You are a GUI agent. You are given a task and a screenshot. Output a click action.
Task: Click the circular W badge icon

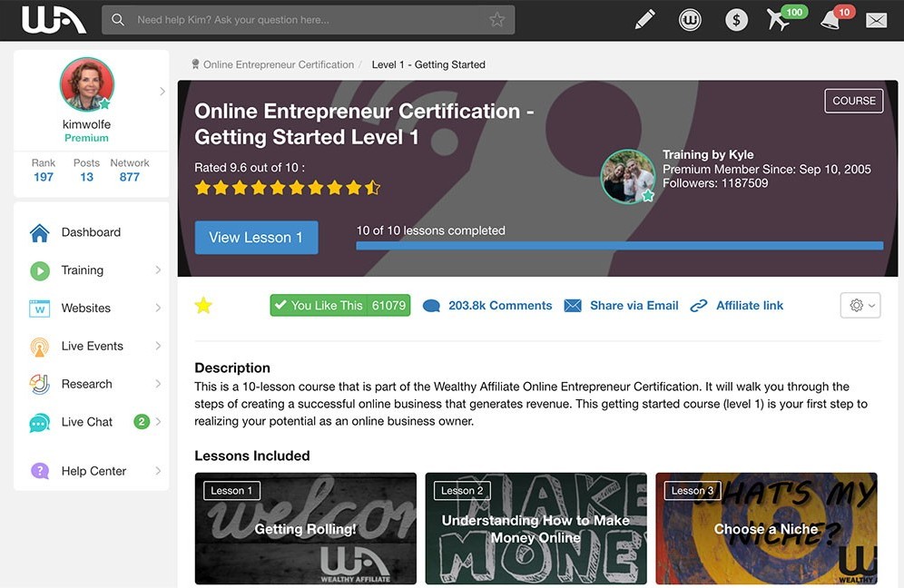pos(690,20)
